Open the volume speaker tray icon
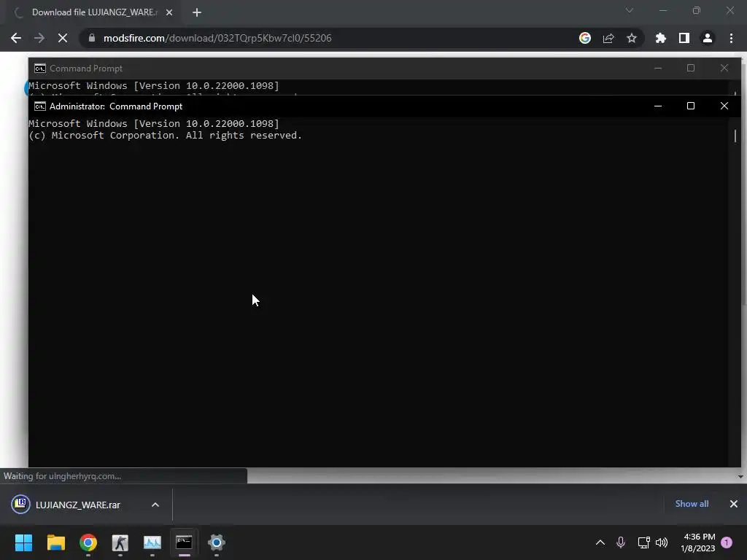Viewport: 747px width, 560px height. tap(662, 542)
